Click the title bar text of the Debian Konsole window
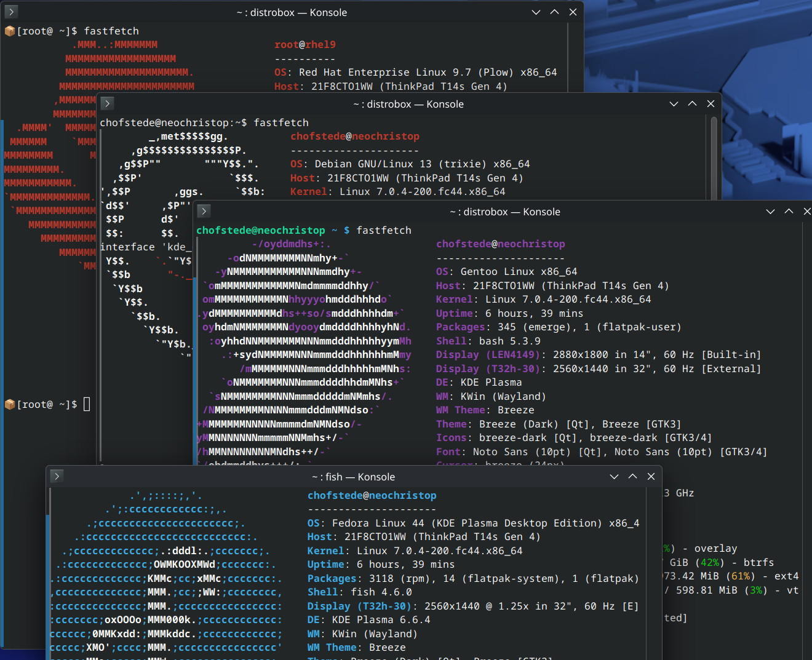 pos(408,104)
